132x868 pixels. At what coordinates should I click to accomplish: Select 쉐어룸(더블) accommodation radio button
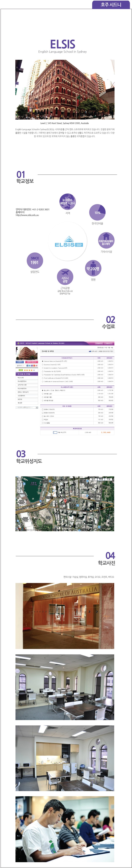point(43,397)
